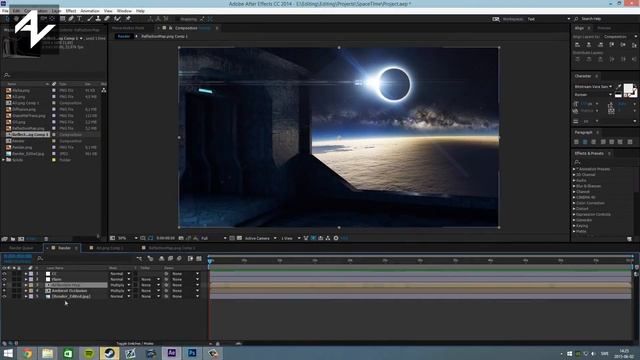Toggle lock on CC layer
The image size is (640, 360).
click(19, 274)
